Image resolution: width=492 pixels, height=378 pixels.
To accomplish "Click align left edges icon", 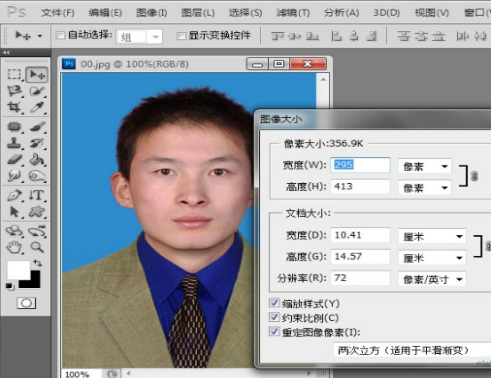I will pos(337,35).
